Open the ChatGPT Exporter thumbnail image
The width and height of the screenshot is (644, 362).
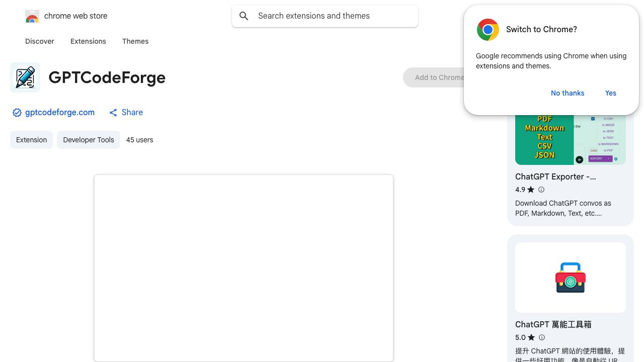coord(571,140)
